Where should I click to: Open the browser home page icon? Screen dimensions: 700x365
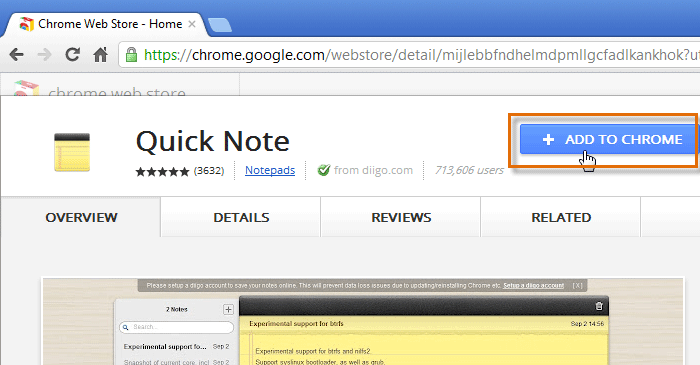100,55
